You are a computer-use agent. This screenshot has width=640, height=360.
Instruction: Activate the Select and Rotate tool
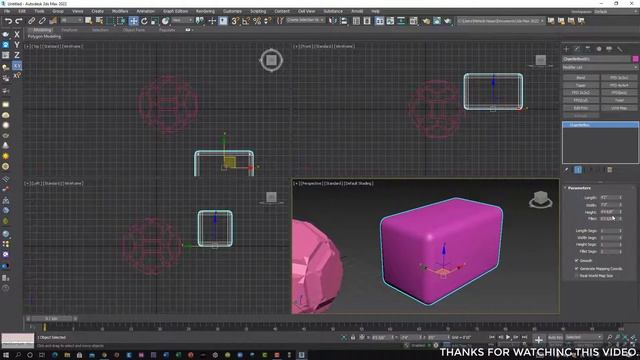144,21
